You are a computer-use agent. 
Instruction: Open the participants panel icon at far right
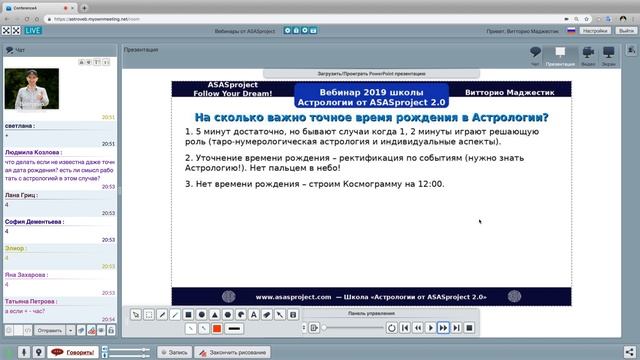coord(631,50)
